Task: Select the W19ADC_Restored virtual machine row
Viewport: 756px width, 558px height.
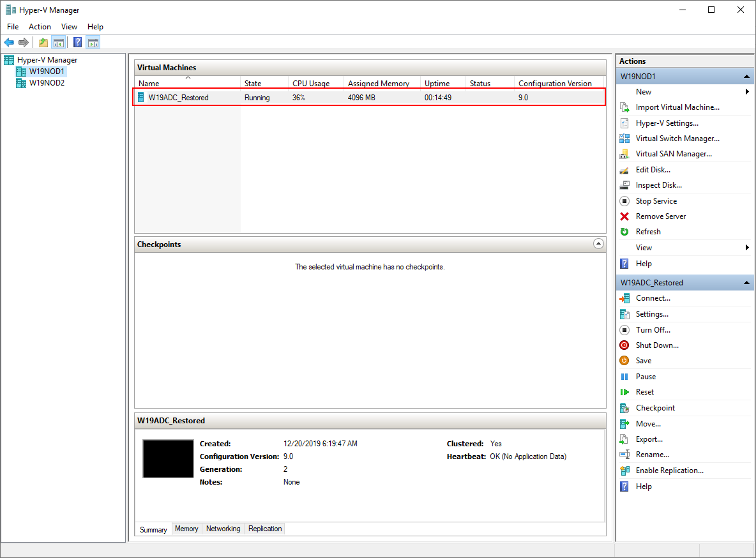Action: point(369,98)
